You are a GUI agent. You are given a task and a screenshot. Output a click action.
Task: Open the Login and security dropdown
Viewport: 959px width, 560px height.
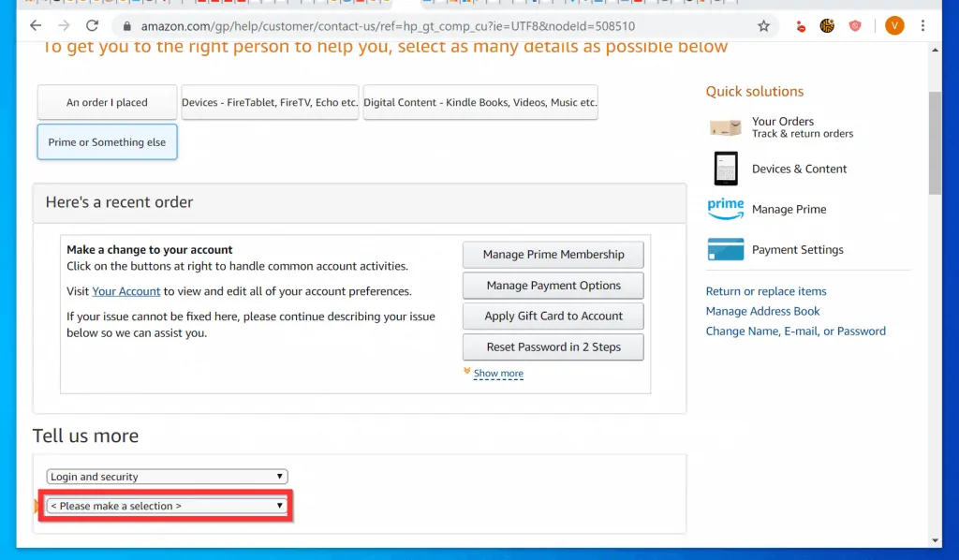tap(166, 476)
